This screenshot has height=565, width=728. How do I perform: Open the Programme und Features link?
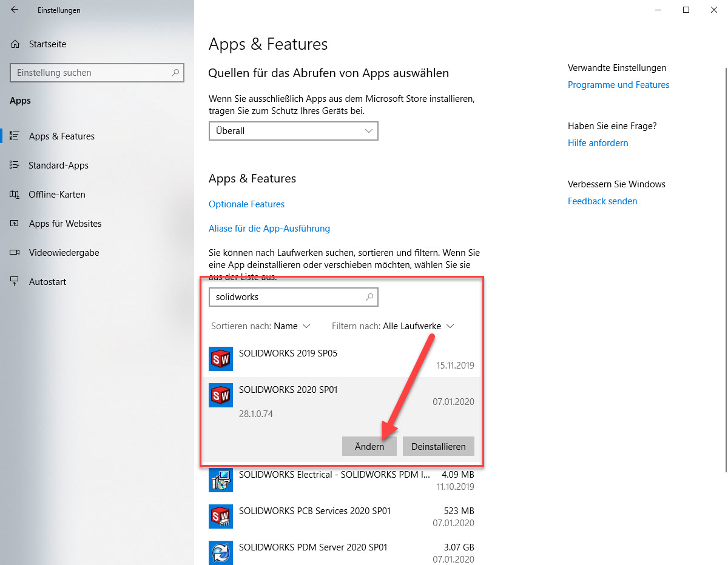tap(618, 85)
